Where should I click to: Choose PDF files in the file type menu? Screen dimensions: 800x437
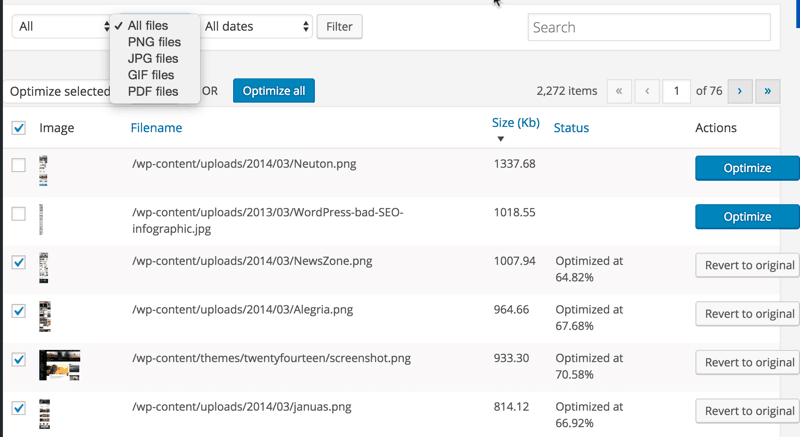point(153,91)
